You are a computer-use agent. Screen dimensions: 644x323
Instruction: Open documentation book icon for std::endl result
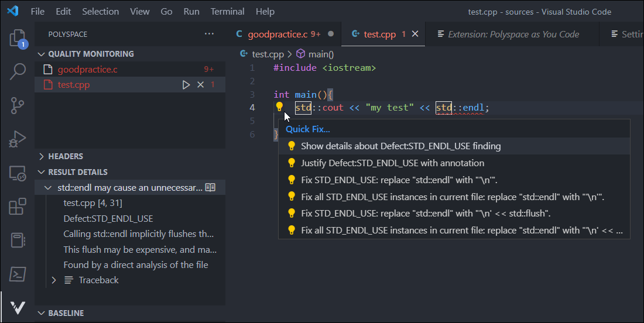point(210,188)
